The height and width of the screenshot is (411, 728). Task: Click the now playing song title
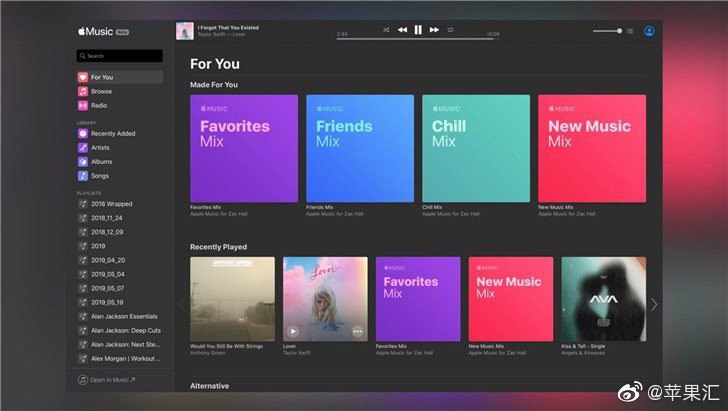(228, 28)
